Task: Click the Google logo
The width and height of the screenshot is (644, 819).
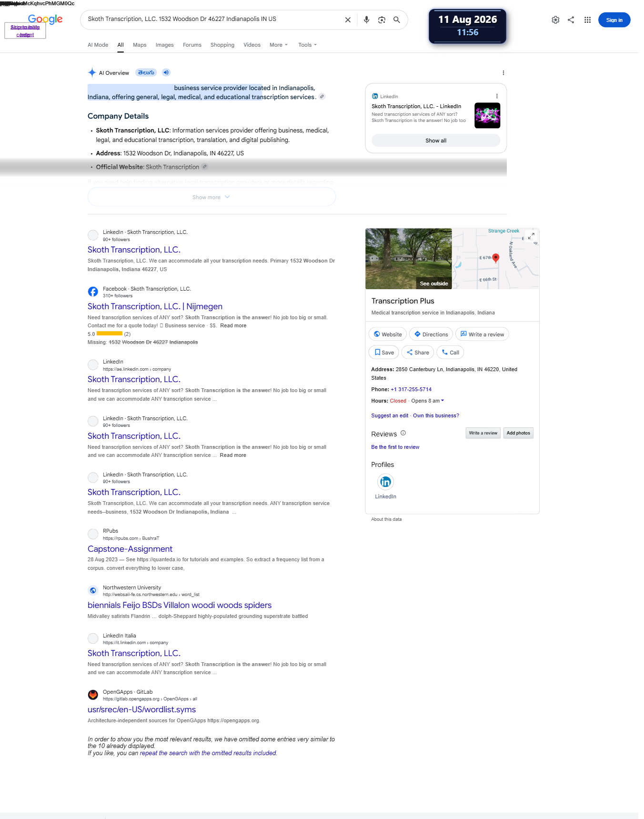Action: [x=45, y=19]
